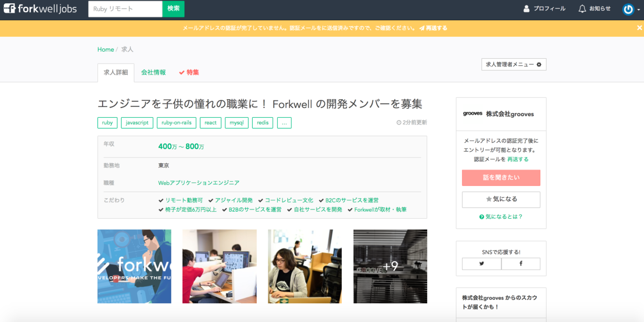Click the grooves company logo
644x322 pixels.
(x=473, y=114)
